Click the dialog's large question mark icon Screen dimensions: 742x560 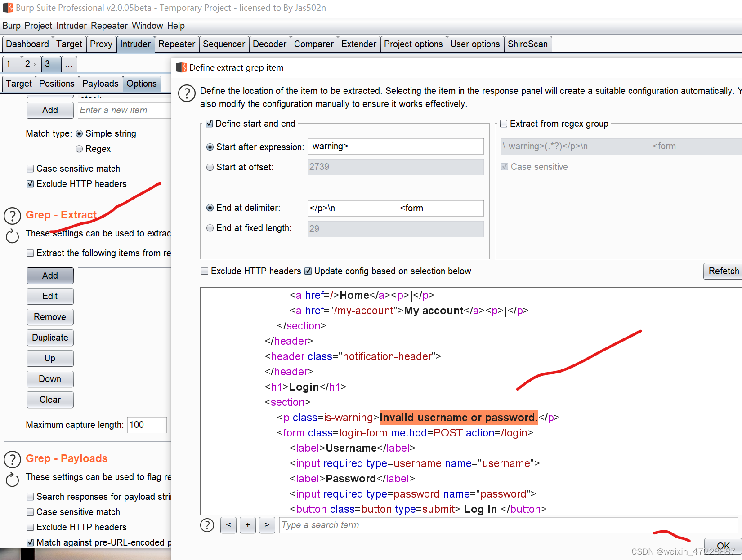[x=187, y=93]
